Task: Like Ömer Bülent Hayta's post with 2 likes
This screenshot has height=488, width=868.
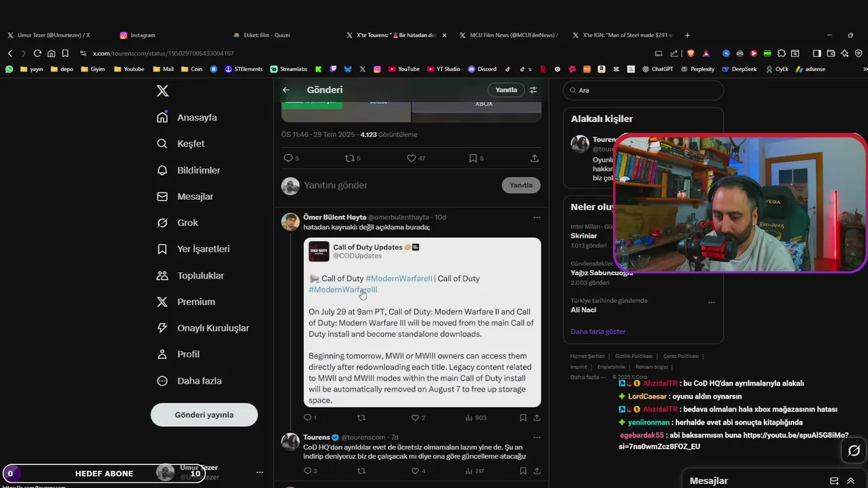Action: pyautogui.click(x=418, y=418)
